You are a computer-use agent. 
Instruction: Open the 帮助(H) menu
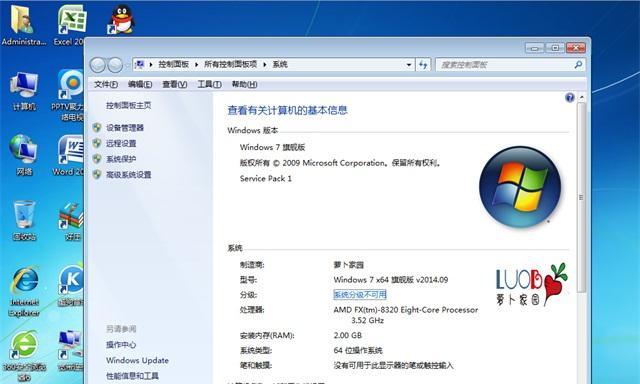click(244, 84)
